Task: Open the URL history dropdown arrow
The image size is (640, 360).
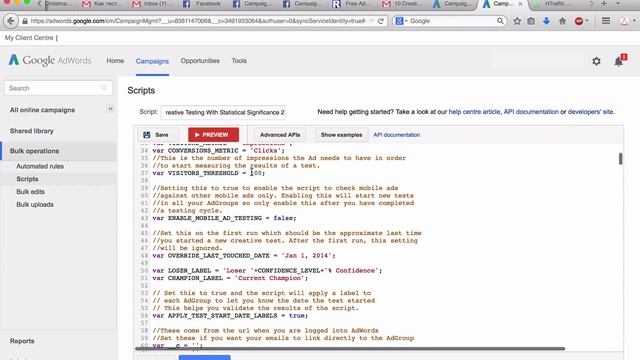Action: tap(371, 21)
